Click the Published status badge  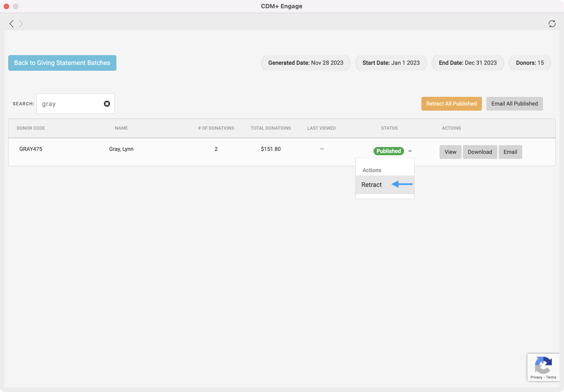click(x=388, y=151)
